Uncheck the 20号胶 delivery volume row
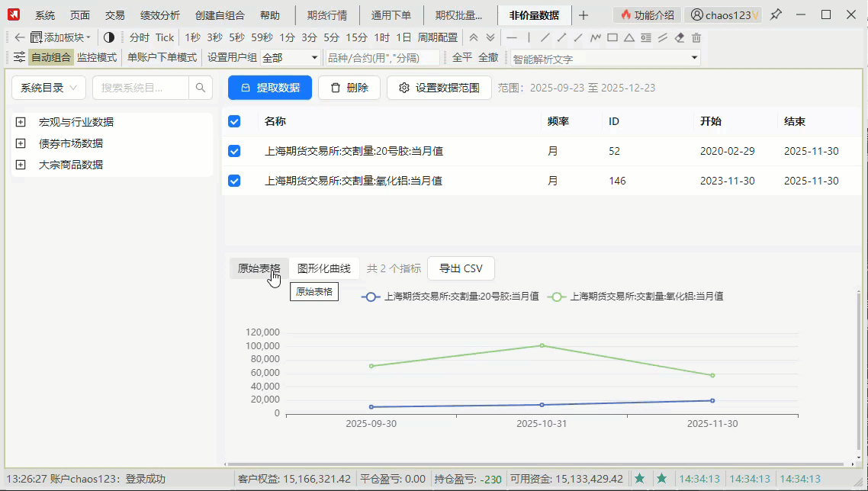The width and height of the screenshot is (868, 491). (234, 151)
